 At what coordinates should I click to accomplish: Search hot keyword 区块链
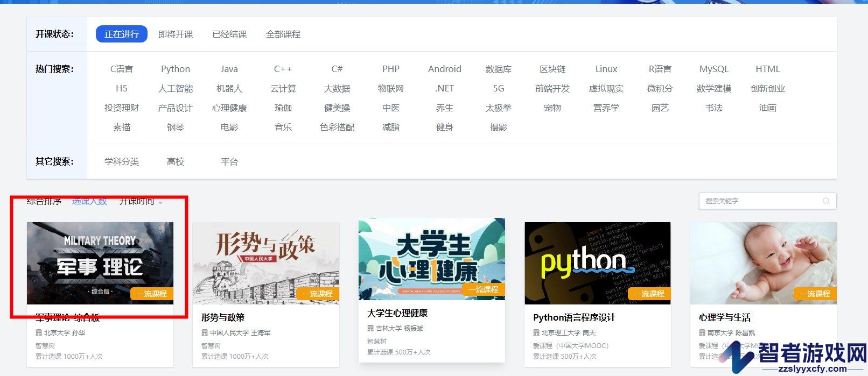552,69
